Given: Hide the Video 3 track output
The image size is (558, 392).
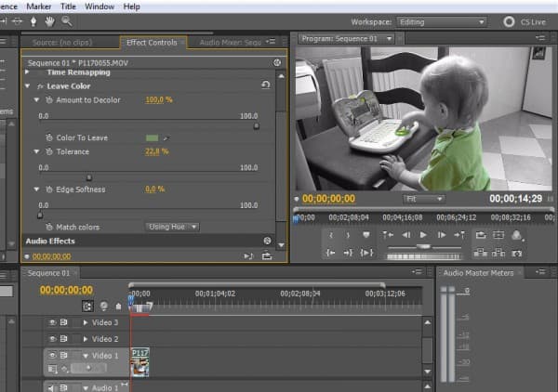Looking at the screenshot, I should click(51, 322).
